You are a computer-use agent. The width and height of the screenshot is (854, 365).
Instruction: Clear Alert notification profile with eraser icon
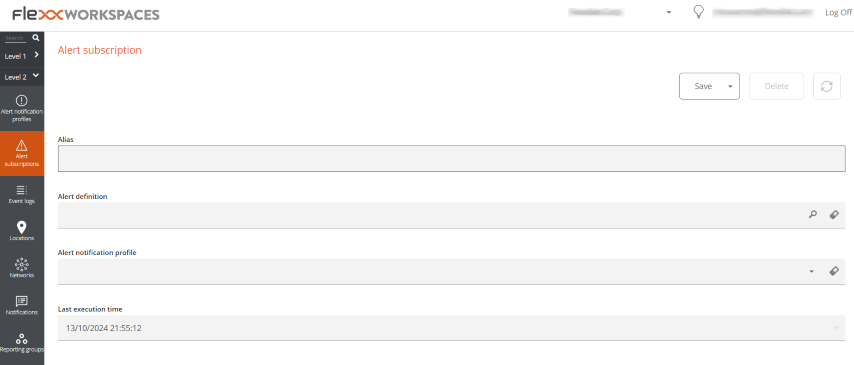[834, 271]
